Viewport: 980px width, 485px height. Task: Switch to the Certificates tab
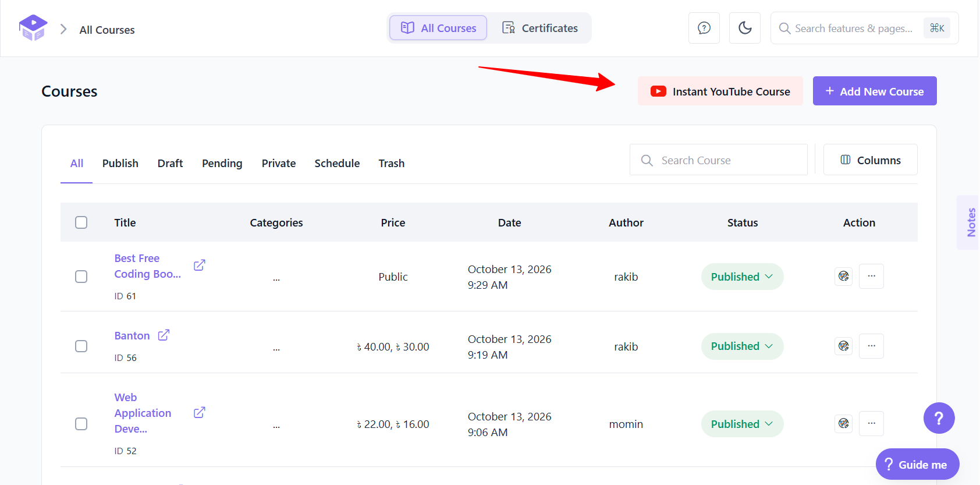coord(540,28)
